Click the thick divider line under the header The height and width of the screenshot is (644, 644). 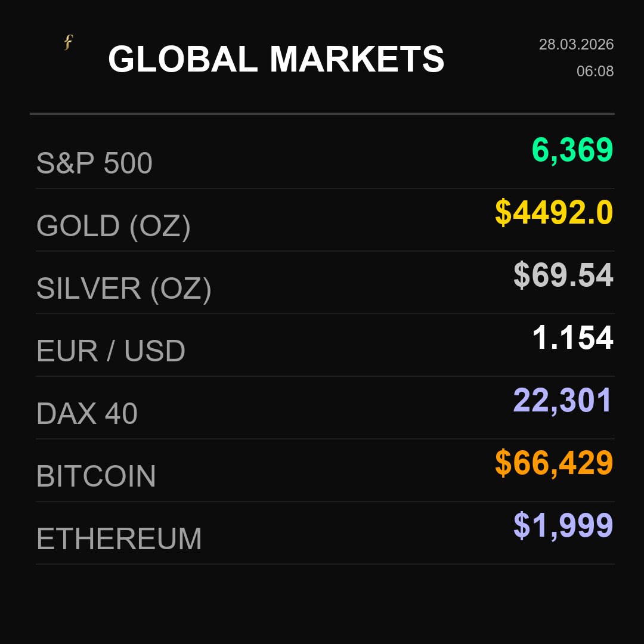click(x=322, y=113)
